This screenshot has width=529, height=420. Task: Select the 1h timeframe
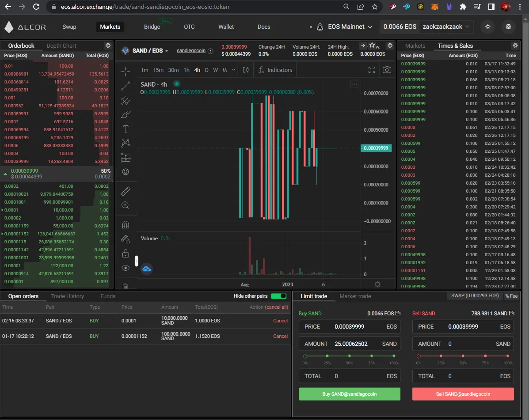[x=186, y=70]
